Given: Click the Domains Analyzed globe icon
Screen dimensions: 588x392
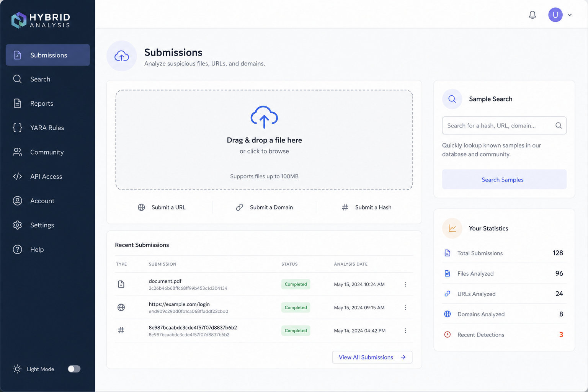Looking at the screenshot, I should [x=447, y=314].
